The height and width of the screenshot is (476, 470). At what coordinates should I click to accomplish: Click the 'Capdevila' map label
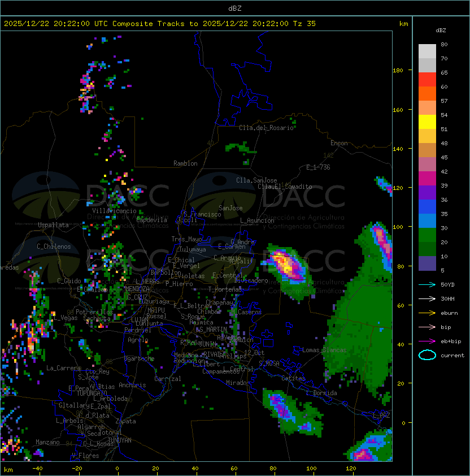152,220
